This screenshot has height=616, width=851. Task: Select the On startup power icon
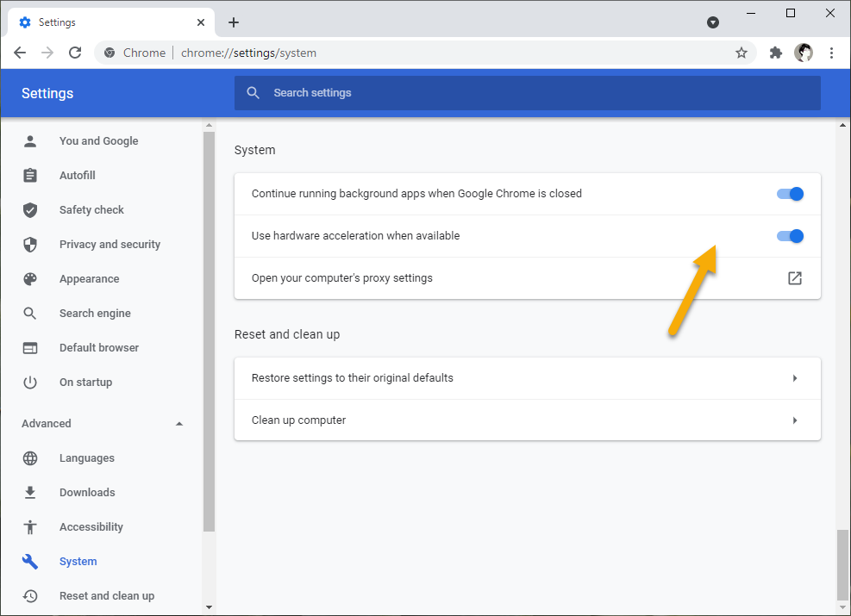[31, 382]
